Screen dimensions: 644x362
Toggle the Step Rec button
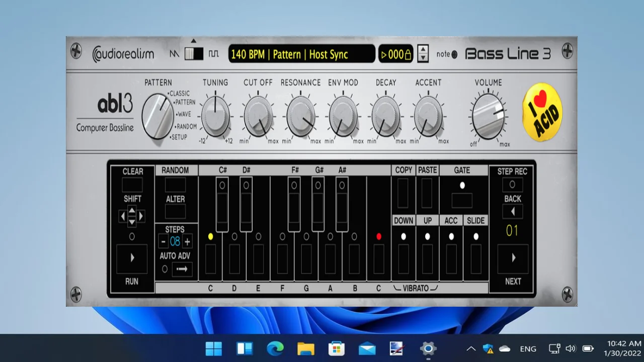point(512,185)
